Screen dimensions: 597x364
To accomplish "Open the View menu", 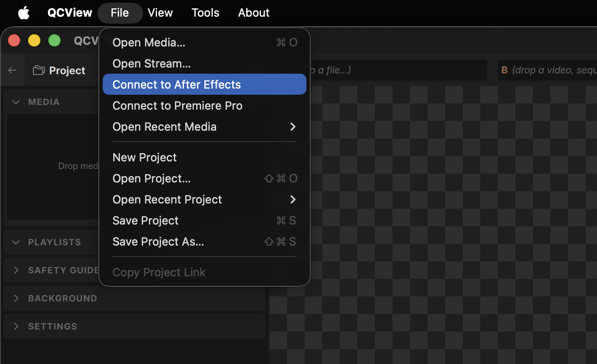I will click(160, 13).
